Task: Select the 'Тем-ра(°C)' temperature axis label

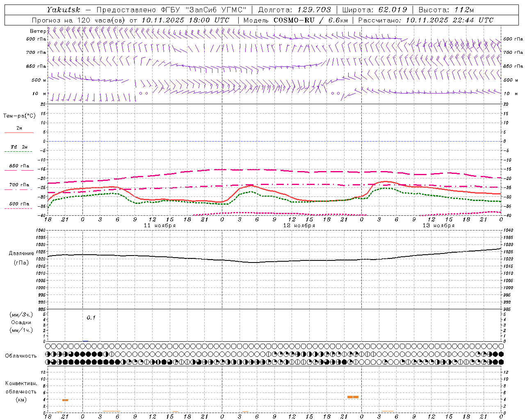Action: point(19,116)
